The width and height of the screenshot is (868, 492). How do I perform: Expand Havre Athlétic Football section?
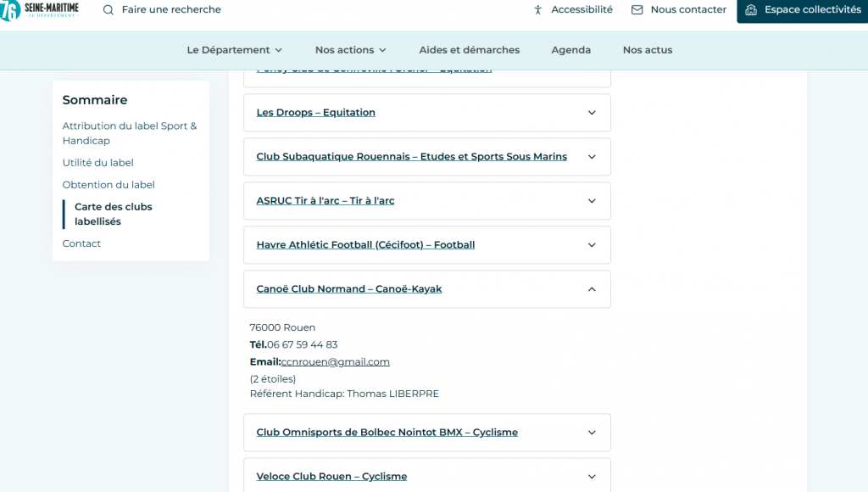(592, 245)
